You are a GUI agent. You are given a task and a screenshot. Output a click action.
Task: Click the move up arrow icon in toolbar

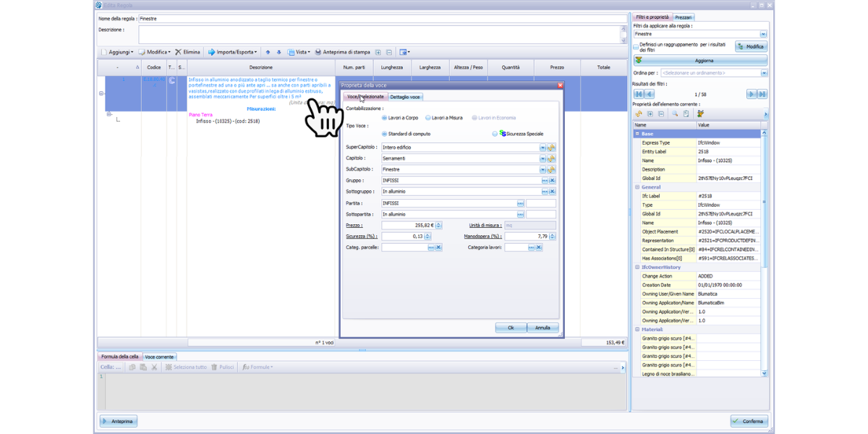pos(268,52)
